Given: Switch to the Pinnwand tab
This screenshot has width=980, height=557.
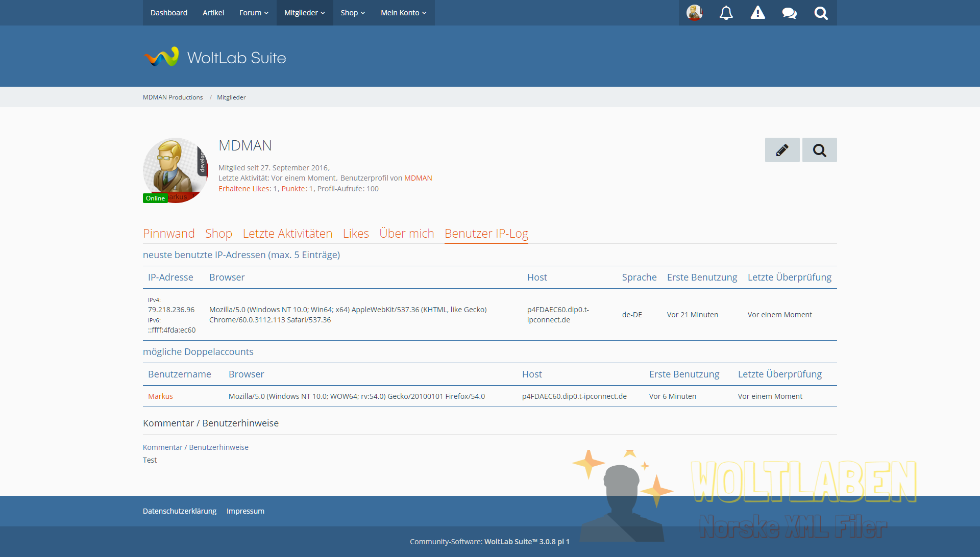Looking at the screenshot, I should pos(168,233).
